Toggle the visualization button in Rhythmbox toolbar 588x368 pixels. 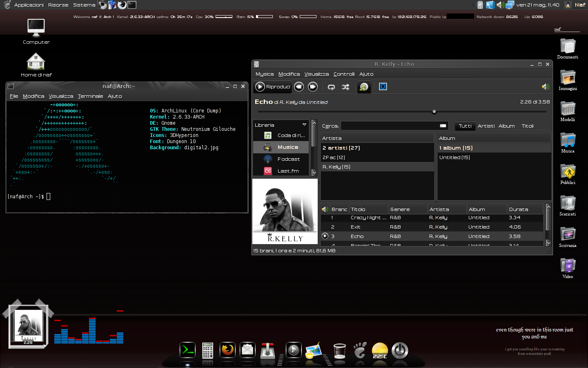[x=383, y=87]
